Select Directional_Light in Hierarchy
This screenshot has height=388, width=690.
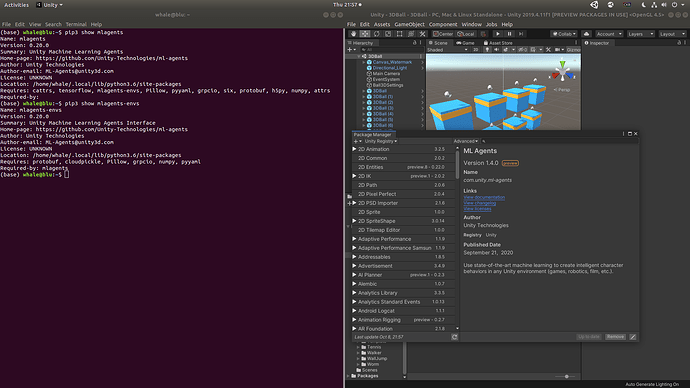point(389,68)
